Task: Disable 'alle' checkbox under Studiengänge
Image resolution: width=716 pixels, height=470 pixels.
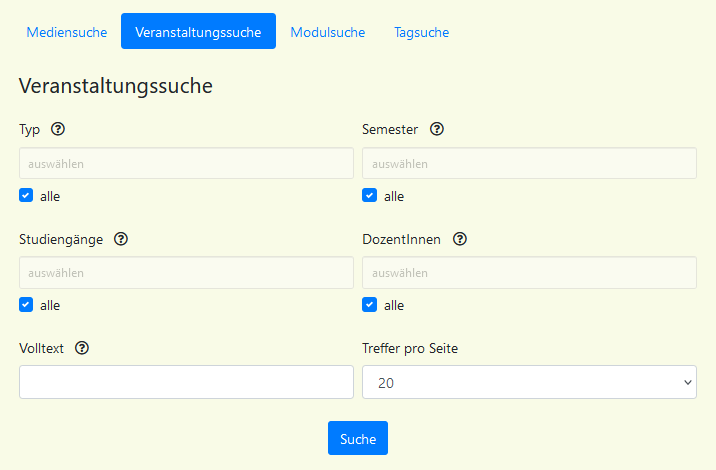Action: pos(26,305)
